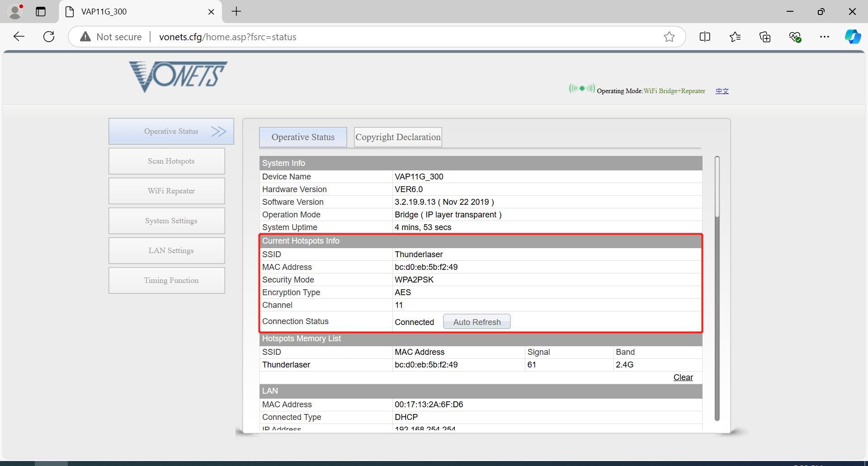Click the System Info section header
The height and width of the screenshot is (466, 868).
point(481,163)
